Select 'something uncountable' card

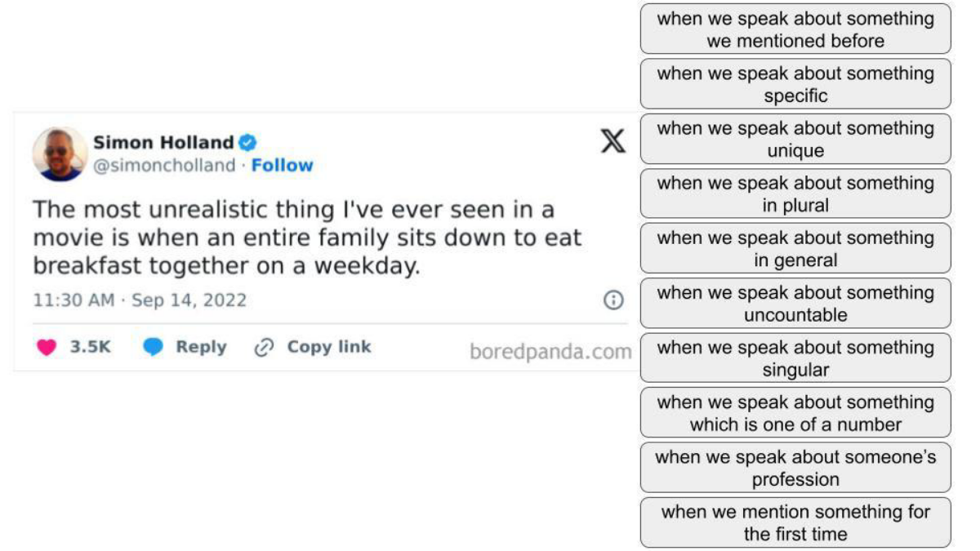[x=795, y=303]
